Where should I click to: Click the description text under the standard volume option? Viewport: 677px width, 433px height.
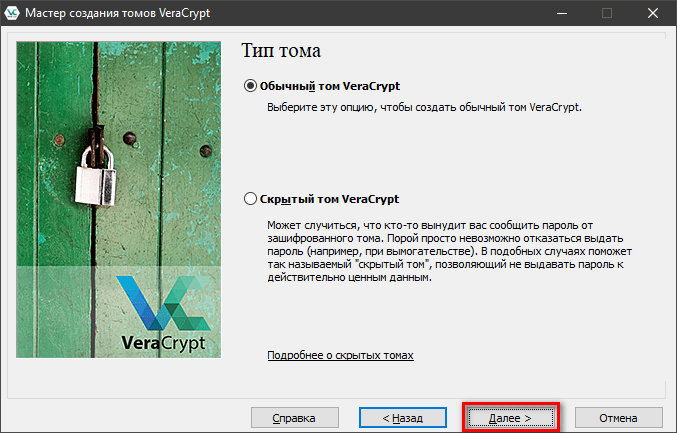[x=424, y=107]
